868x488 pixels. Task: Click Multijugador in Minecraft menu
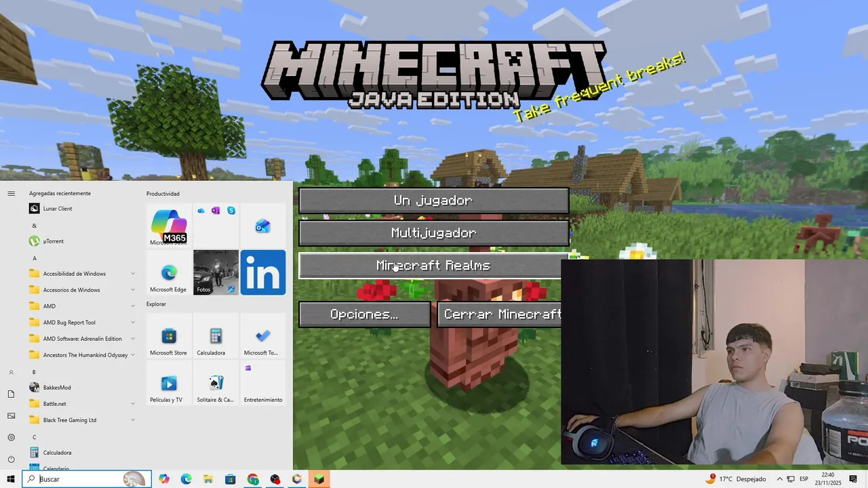pos(433,233)
